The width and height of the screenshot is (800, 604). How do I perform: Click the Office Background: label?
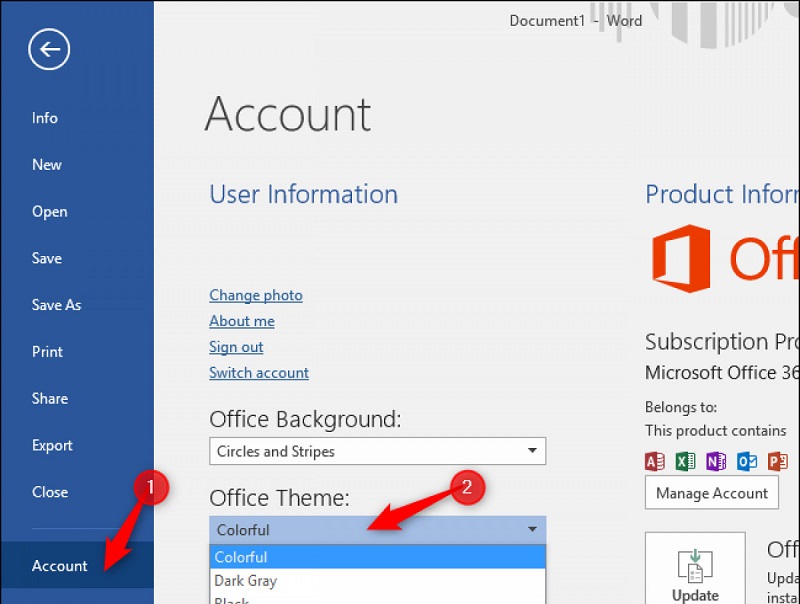click(305, 419)
